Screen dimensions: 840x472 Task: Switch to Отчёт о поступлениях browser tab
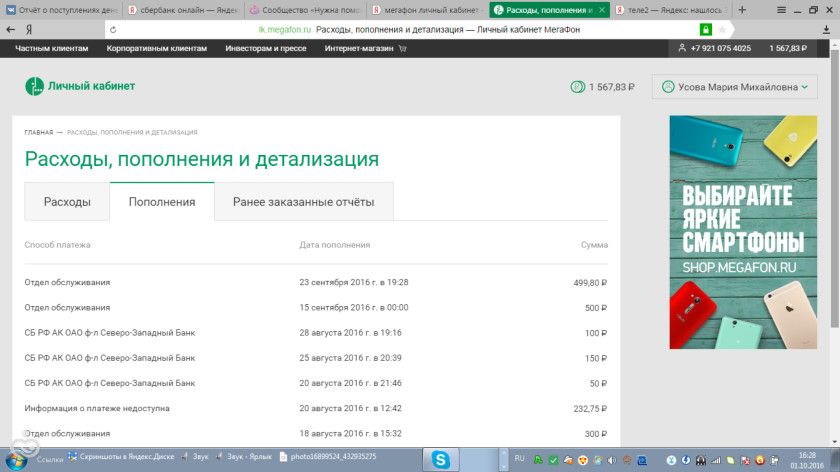tap(61, 10)
